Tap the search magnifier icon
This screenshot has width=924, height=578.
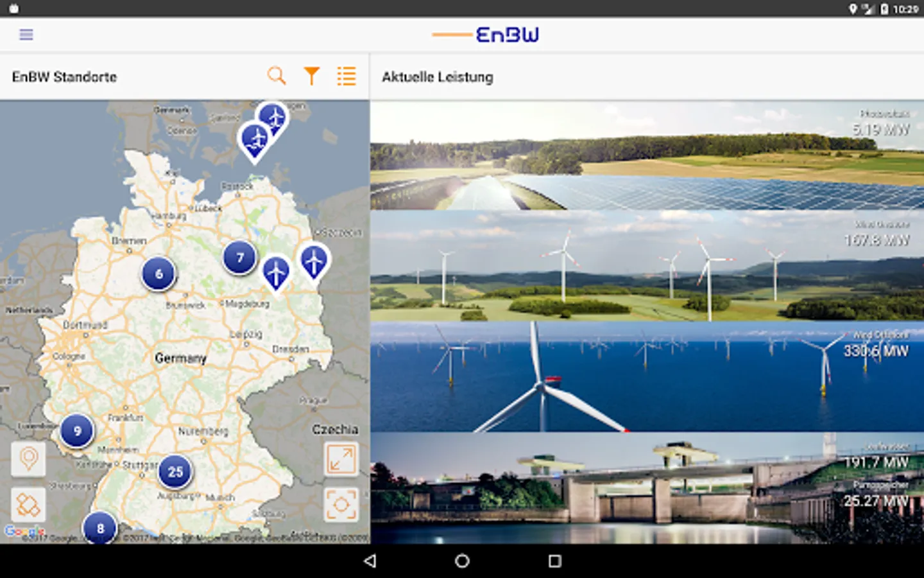tap(277, 76)
